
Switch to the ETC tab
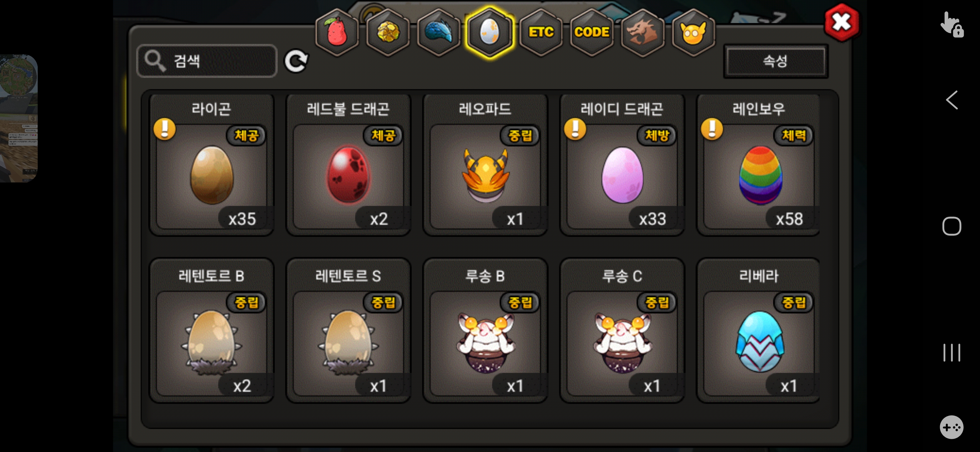point(541,32)
